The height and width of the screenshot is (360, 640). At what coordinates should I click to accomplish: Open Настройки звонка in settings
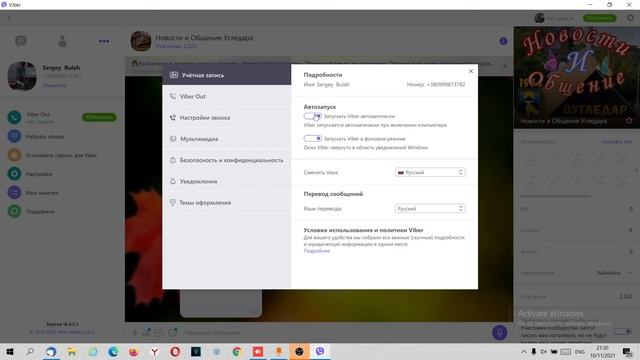(227, 118)
